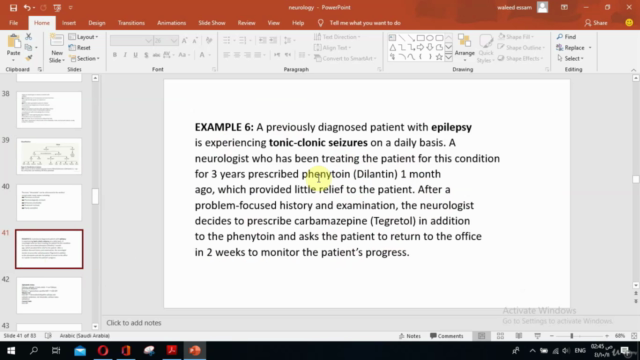The width and height of the screenshot is (640, 360).
Task: Expand the shapes gallery
Action: point(449,58)
